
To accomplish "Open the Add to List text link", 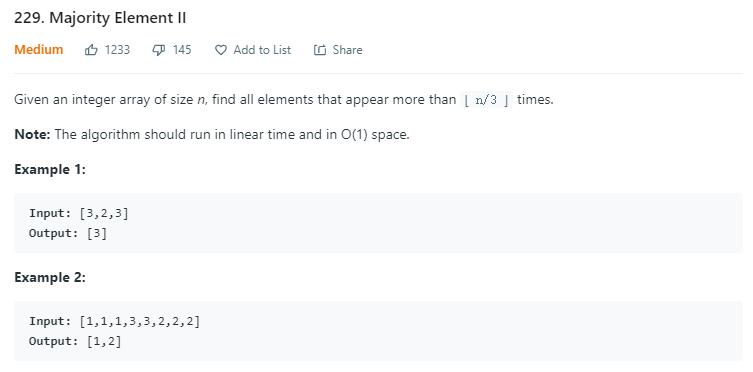I will (x=262, y=50).
